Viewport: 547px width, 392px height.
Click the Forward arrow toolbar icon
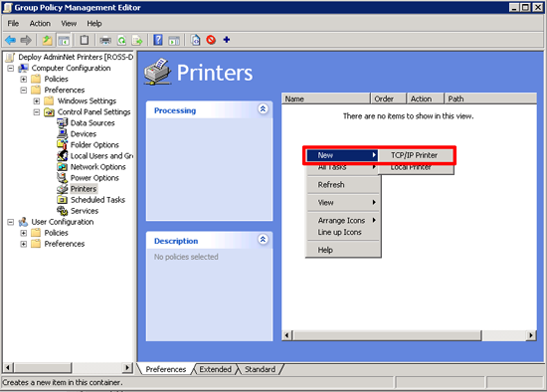click(26, 40)
